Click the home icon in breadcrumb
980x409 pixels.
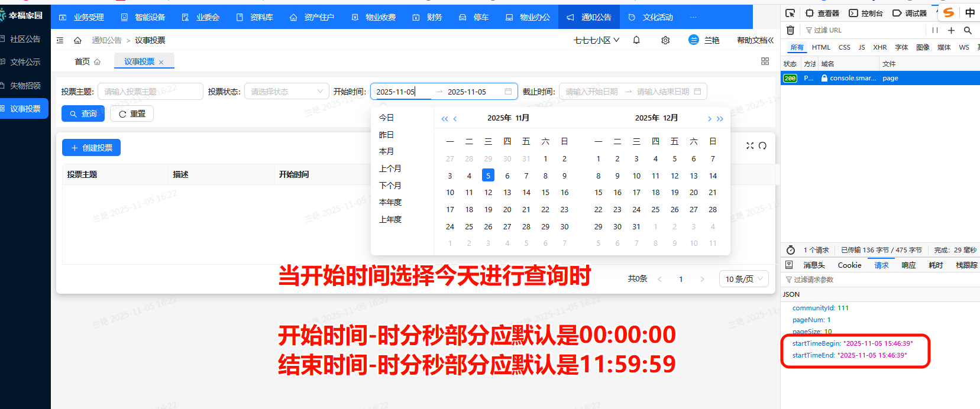coord(77,40)
